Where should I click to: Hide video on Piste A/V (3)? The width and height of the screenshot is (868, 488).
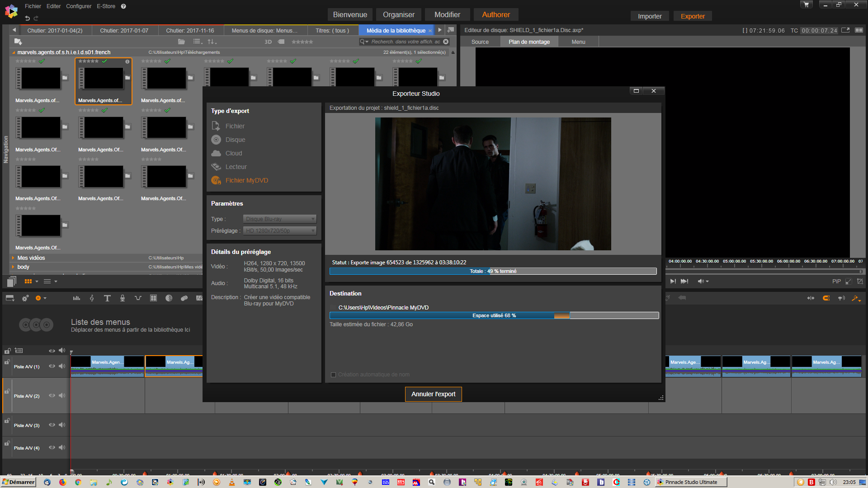point(52,425)
